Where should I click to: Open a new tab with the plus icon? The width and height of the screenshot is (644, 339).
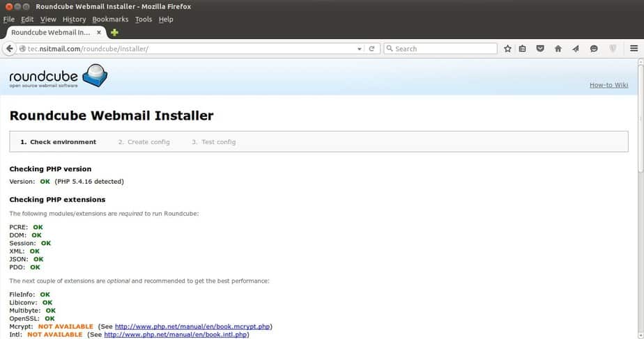coord(114,33)
